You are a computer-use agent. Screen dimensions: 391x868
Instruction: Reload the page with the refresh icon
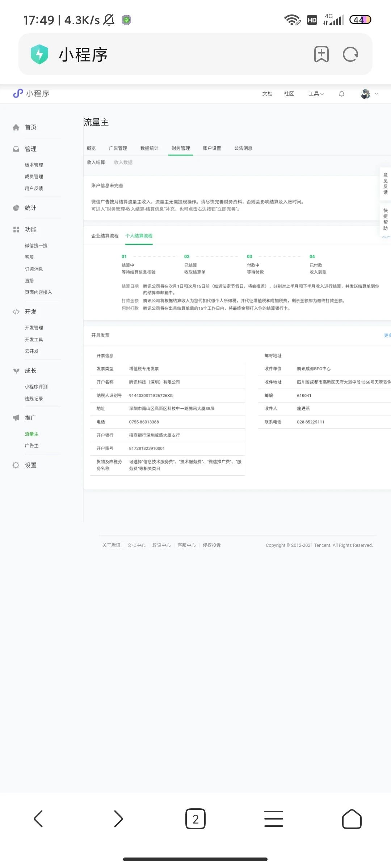pyautogui.click(x=350, y=55)
